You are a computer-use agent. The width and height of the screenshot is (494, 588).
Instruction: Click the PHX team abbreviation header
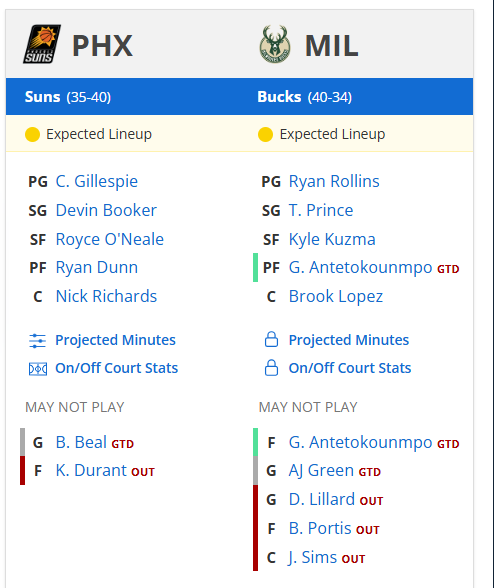coord(102,46)
